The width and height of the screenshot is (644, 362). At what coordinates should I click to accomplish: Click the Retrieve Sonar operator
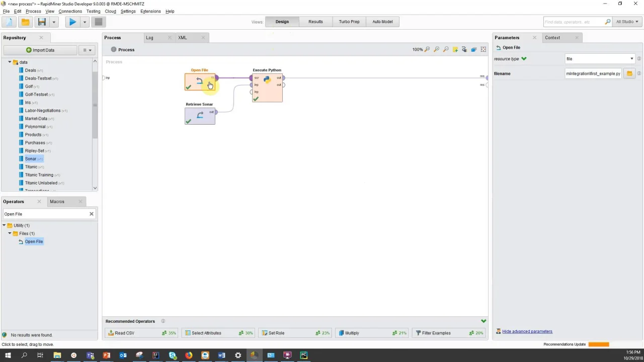click(x=200, y=116)
